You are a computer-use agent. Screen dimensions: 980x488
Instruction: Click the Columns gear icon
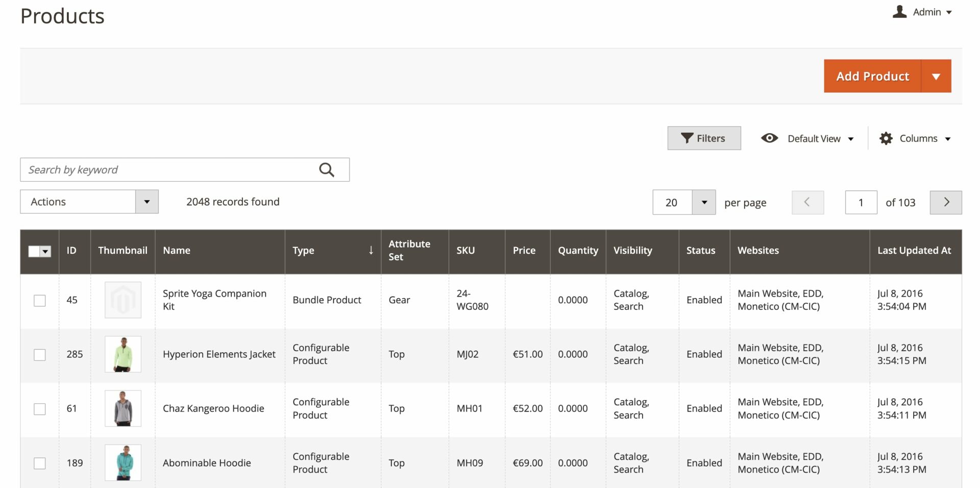tap(886, 138)
